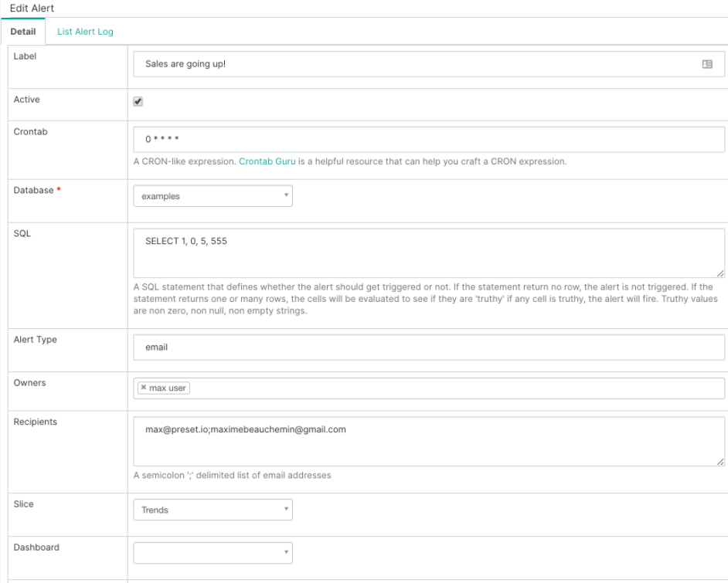This screenshot has width=728, height=583.
Task: Expand the Slice dropdown showing Trends
Action: (x=213, y=510)
